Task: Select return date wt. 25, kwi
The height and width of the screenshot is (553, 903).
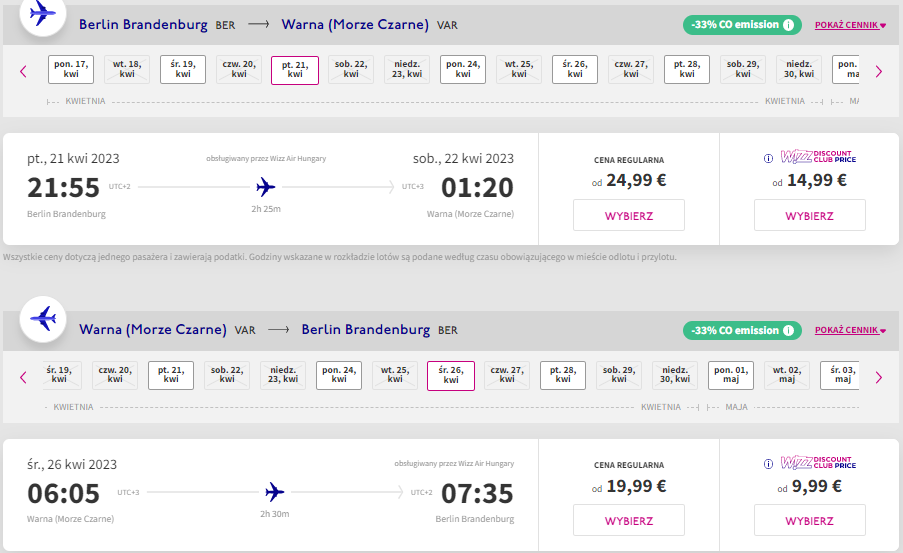Action: [x=395, y=375]
